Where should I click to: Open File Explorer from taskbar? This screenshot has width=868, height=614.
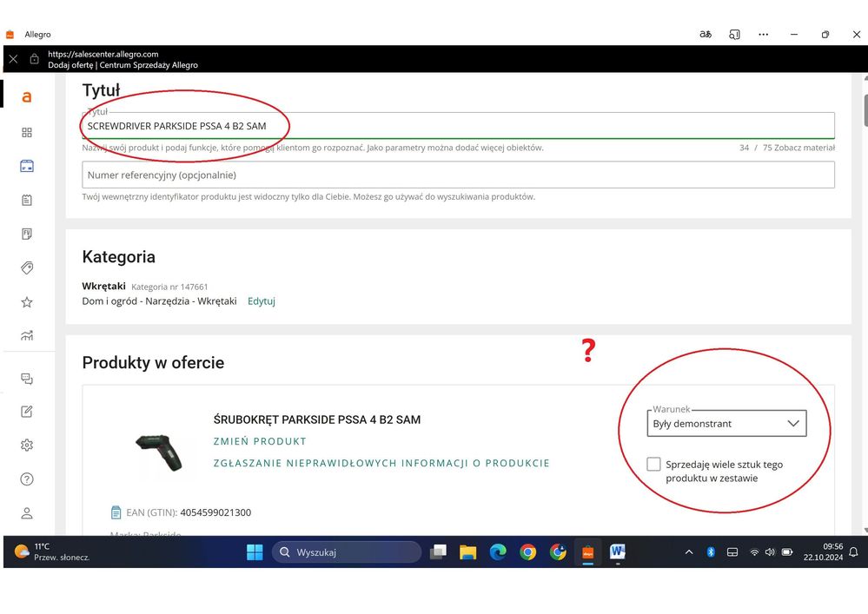pos(467,552)
